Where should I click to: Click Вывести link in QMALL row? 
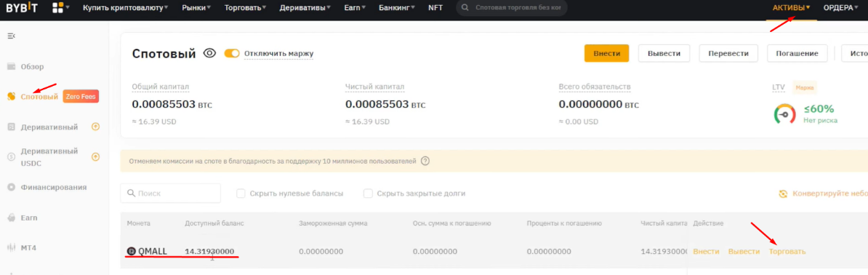(744, 251)
